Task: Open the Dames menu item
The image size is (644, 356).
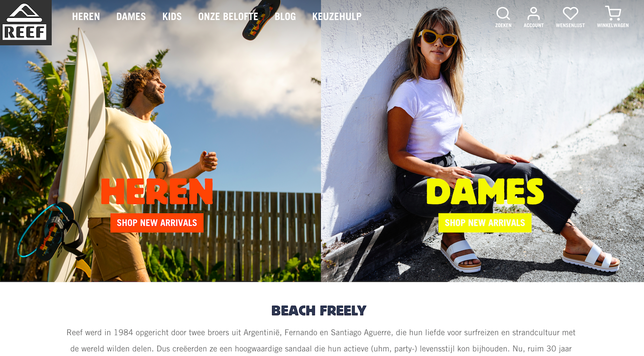Action: (x=131, y=16)
